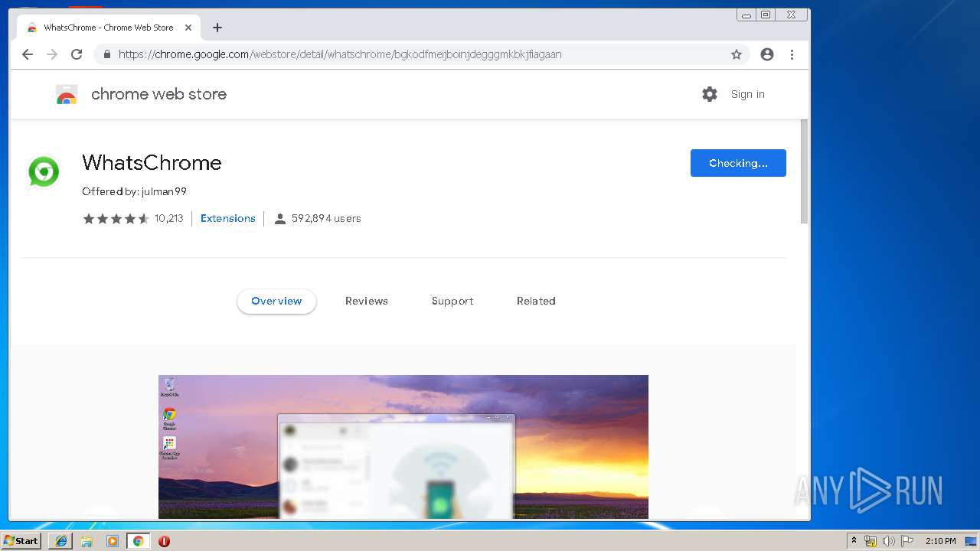Click the Sign in link
The image size is (980, 551).
pos(748,94)
